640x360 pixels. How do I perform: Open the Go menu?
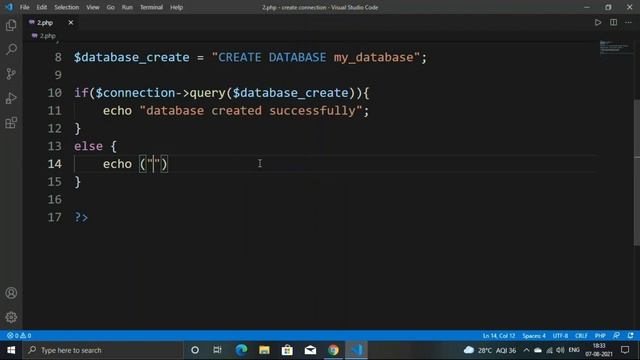pos(111,7)
